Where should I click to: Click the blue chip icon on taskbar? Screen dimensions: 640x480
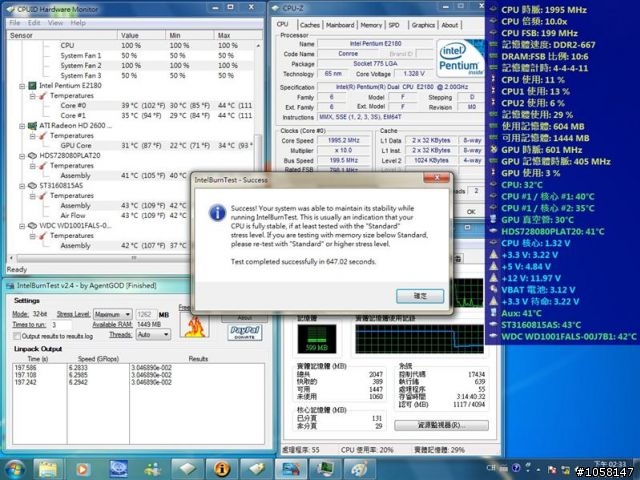pos(118,469)
